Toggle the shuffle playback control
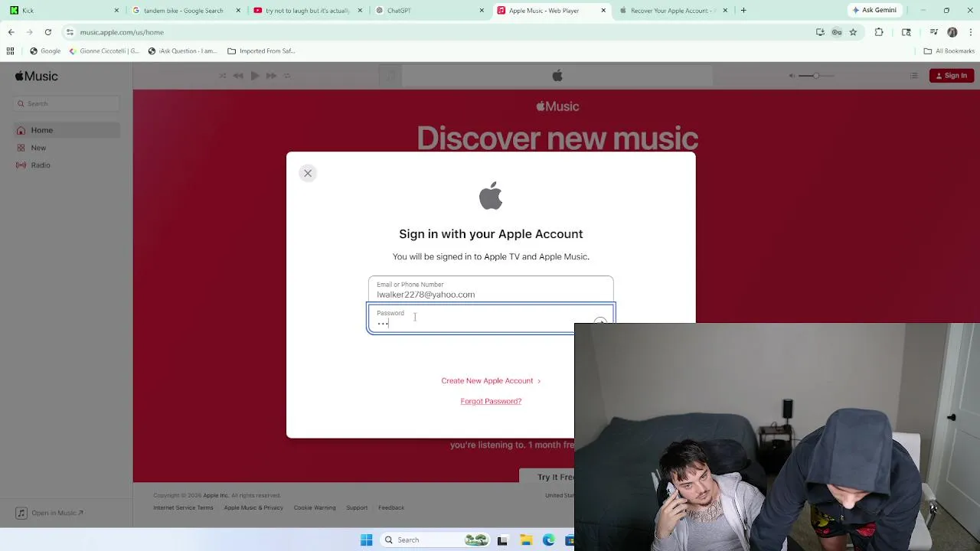This screenshot has width=980, height=551. [x=223, y=76]
